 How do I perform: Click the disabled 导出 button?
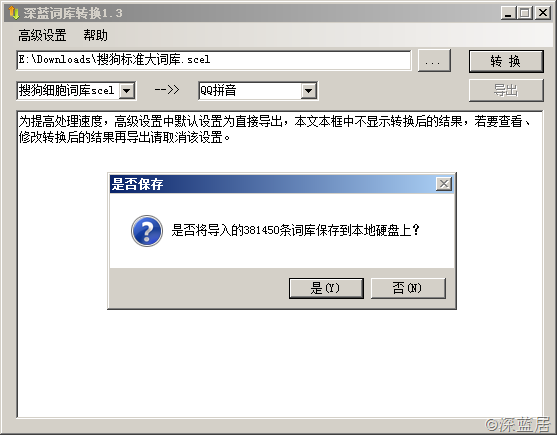tap(506, 90)
